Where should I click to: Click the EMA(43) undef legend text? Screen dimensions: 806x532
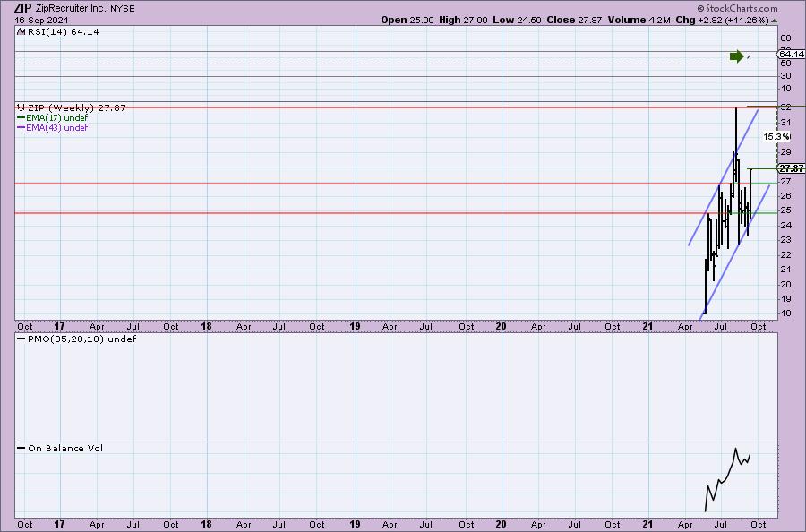[56, 127]
